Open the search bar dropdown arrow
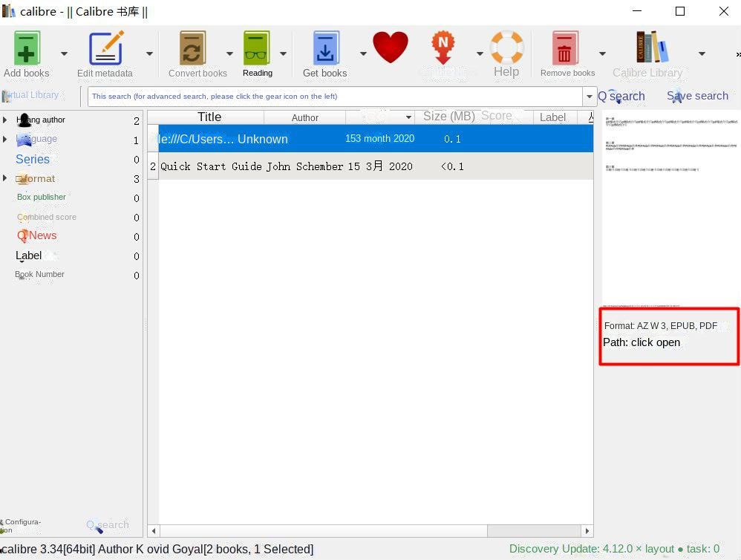The image size is (741, 560). click(589, 96)
